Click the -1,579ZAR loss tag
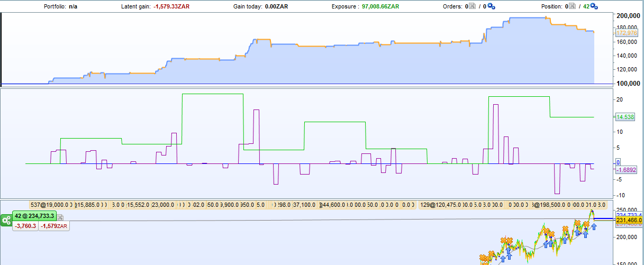This screenshot has height=265, width=644. click(53, 226)
